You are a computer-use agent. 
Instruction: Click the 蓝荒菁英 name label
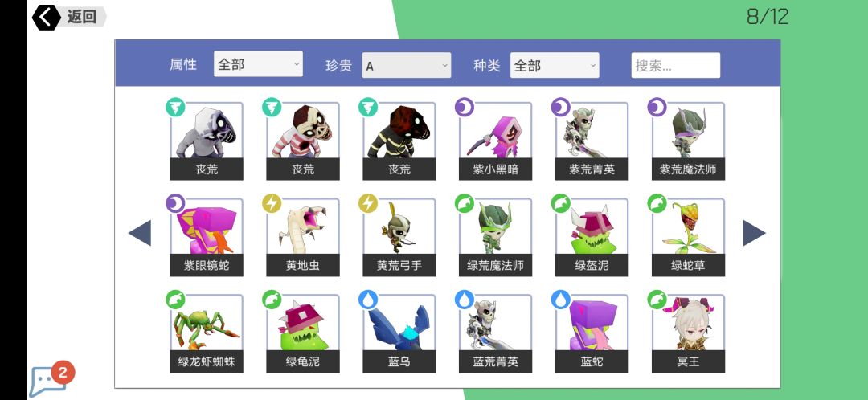(495, 361)
